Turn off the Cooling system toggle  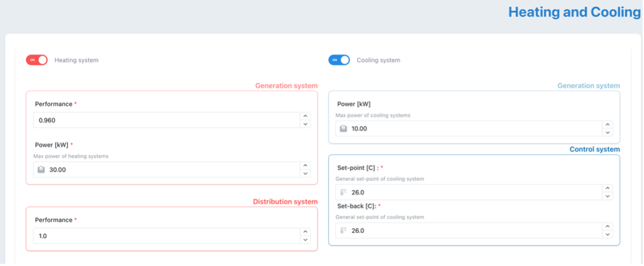pos(339,60)
